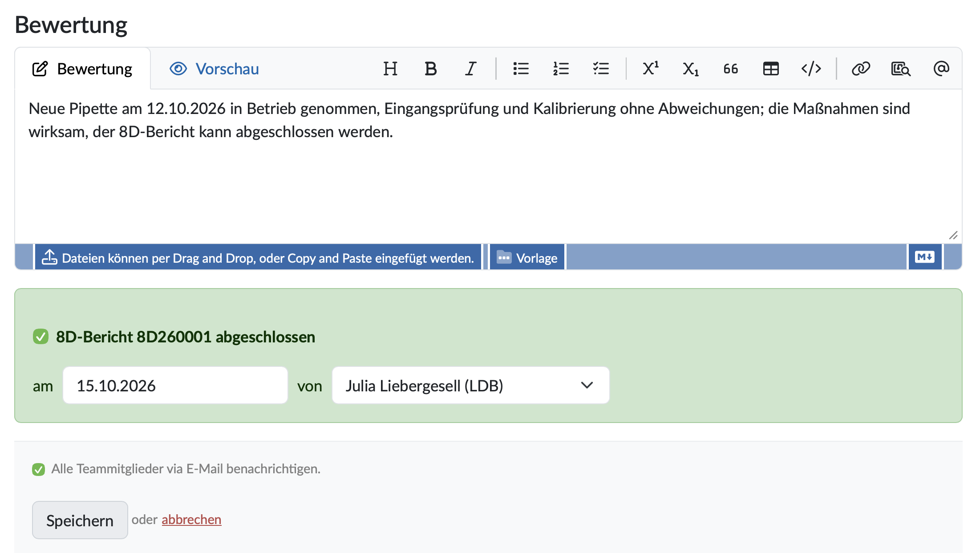Click the abbrechen link
Viewport: 980px width, 553px height.
[191, 520]
